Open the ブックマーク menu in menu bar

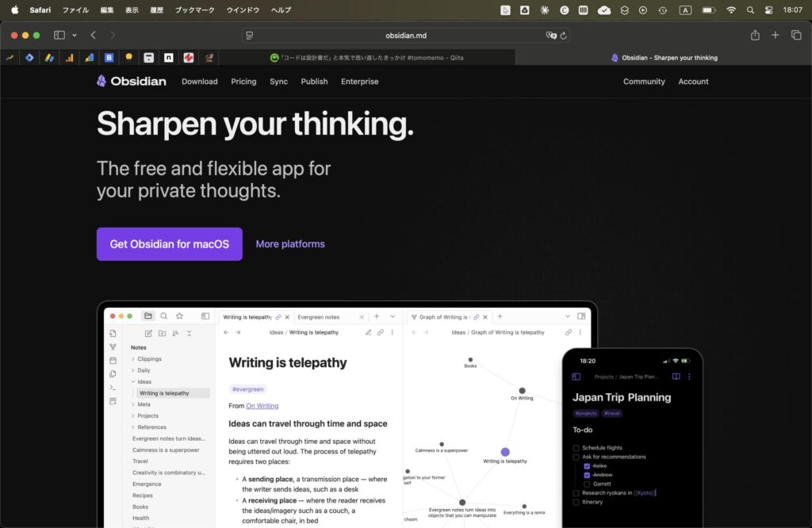[194, 10]
